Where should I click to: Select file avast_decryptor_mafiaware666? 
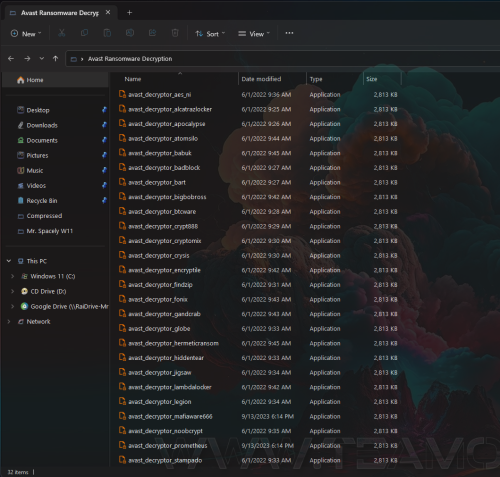pyautogui.click(x=170, y=416)
